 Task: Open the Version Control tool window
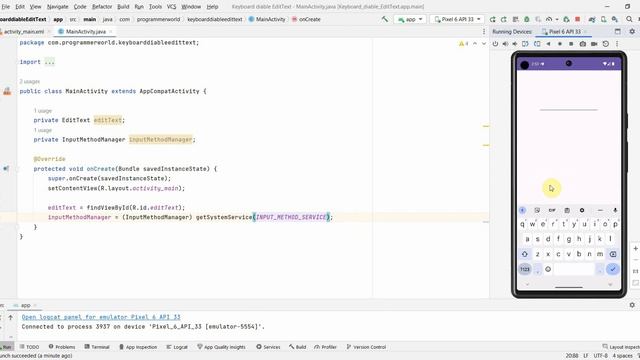point(366,347)
